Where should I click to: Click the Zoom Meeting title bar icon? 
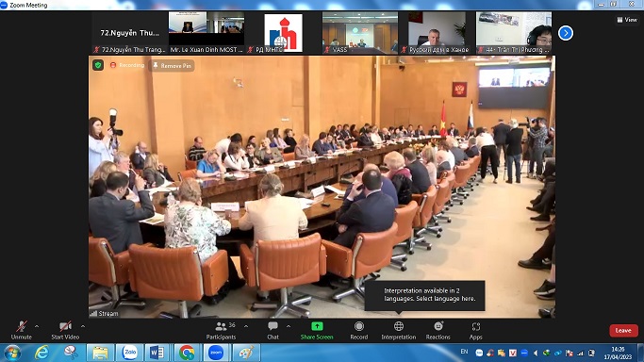click(x=4, y=5)
